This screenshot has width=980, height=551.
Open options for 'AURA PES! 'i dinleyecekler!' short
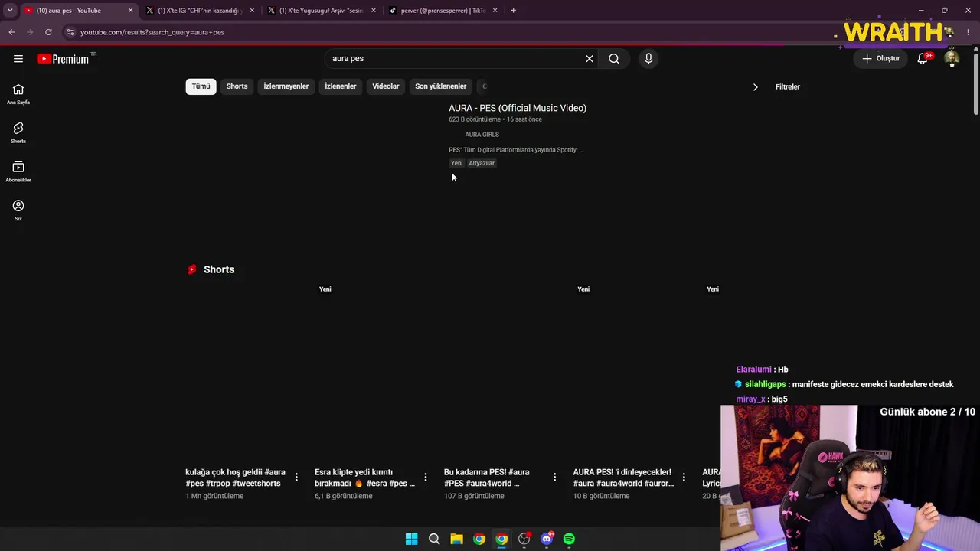click(x=684, y=478)
